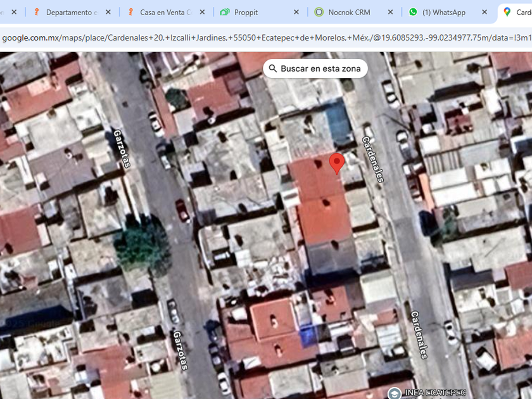Click the INEA ECATEPEC place marker icon

pyautogui.click(x=394, y=393)
